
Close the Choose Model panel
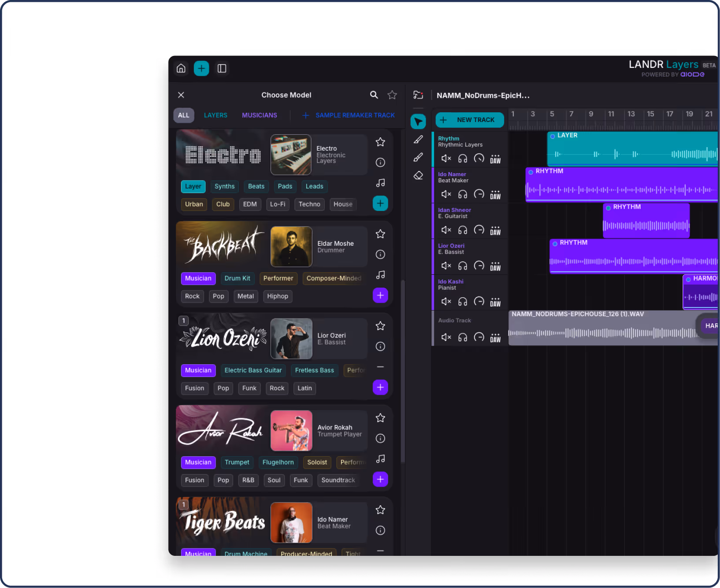(x=181, y=95)
